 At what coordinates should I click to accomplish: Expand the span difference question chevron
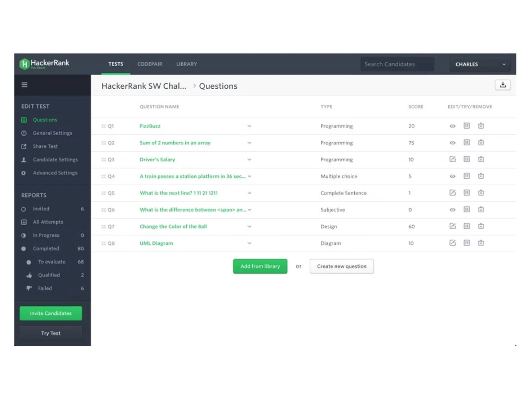pos(250,210)
